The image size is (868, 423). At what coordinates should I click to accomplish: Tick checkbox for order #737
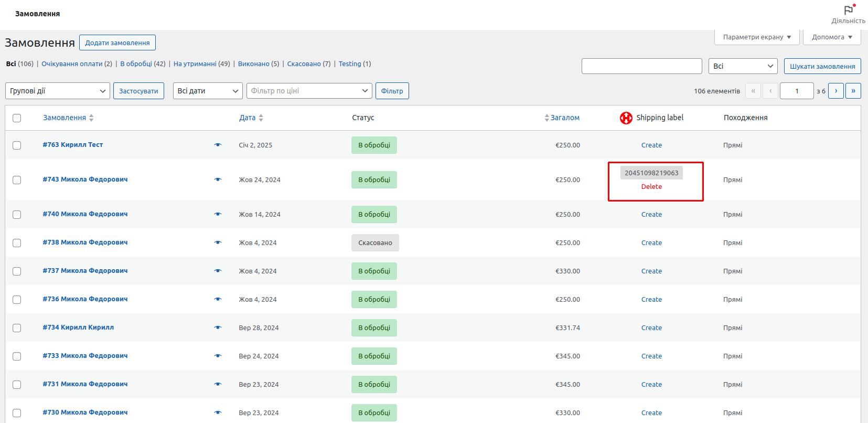(x=17, y=271)
